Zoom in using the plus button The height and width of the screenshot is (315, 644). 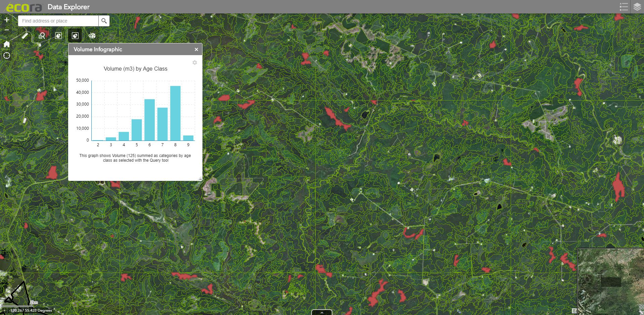[x=6, y=19]
